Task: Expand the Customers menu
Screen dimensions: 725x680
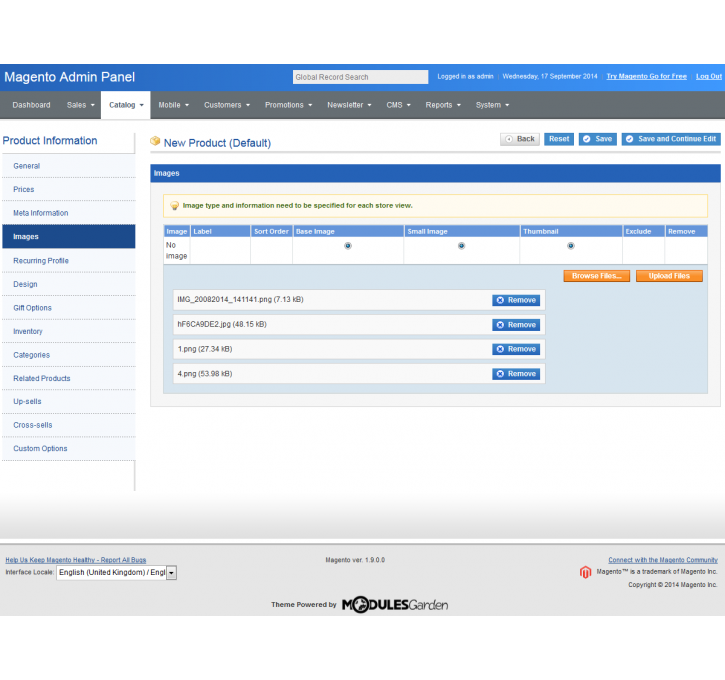Action: click(227, 105)
